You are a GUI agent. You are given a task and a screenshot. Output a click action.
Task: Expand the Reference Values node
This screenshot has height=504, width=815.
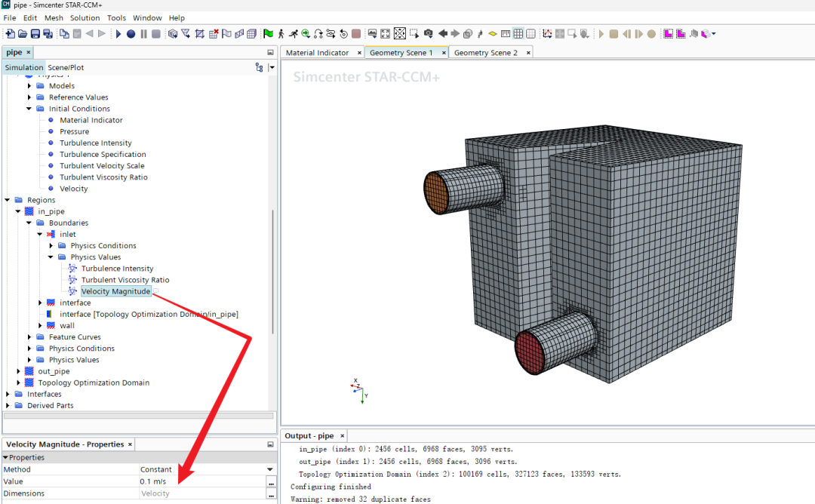click(x=29, y=97)
